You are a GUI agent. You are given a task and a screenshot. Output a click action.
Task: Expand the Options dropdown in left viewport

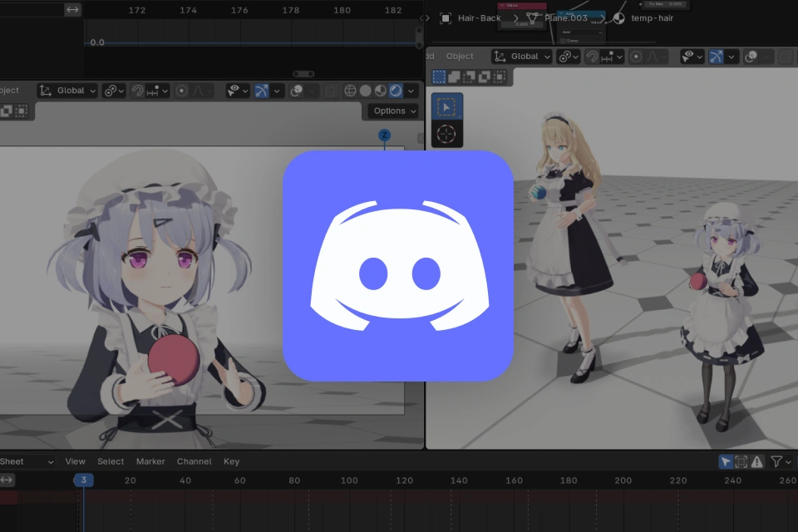coord(395,111)
